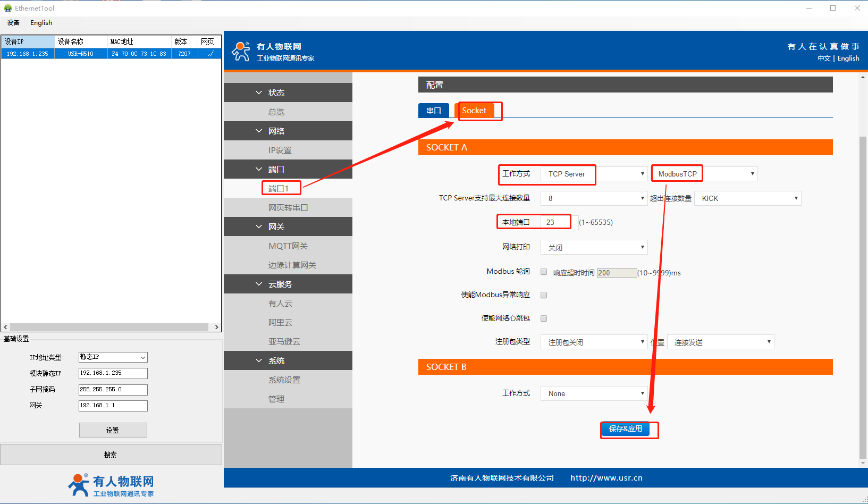This screenshot has width=868, height=504.
Task: Tick the 使能Modbus异常响应 checkbox
Action: point(544,295)
